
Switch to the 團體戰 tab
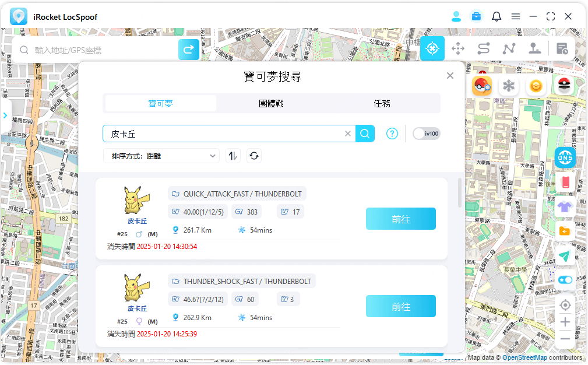pyautogui.click(x=271, y=104)
